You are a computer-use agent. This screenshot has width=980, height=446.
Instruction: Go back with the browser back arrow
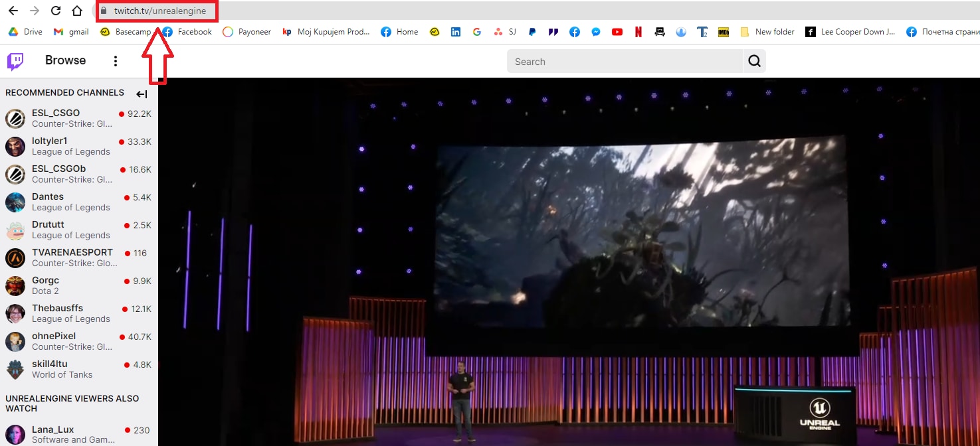(x=13, y=11)
